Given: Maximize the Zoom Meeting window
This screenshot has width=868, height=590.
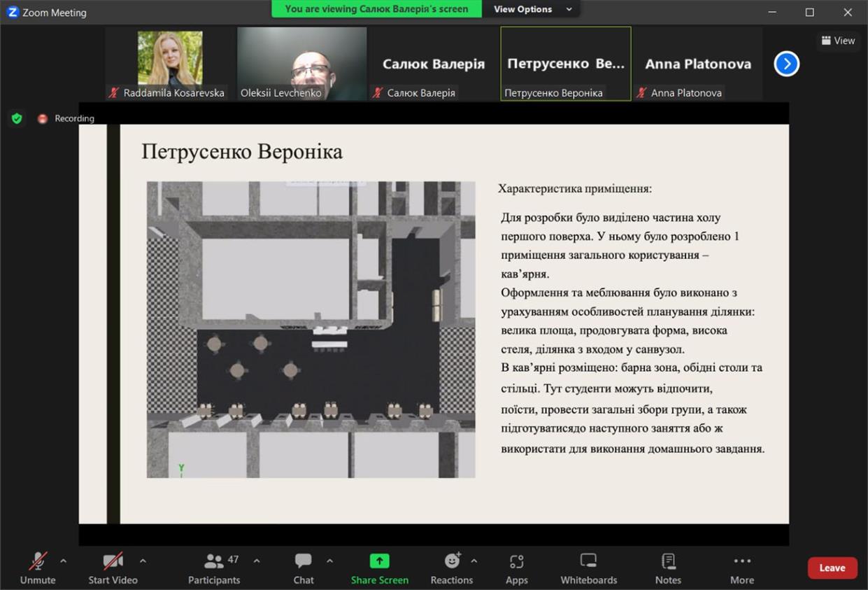Looking at the screenshot, I should (x=809, y=12).
